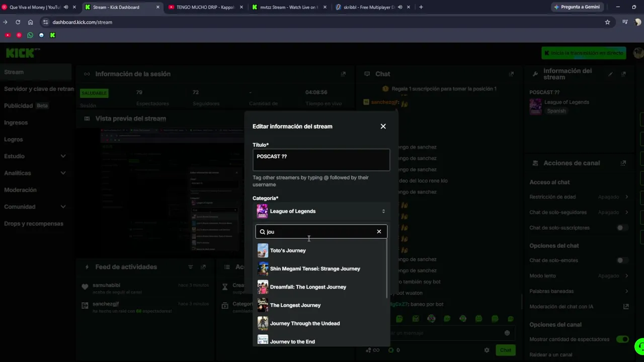Open the emoji picker in chat input
644x362 pixels.
507,333
